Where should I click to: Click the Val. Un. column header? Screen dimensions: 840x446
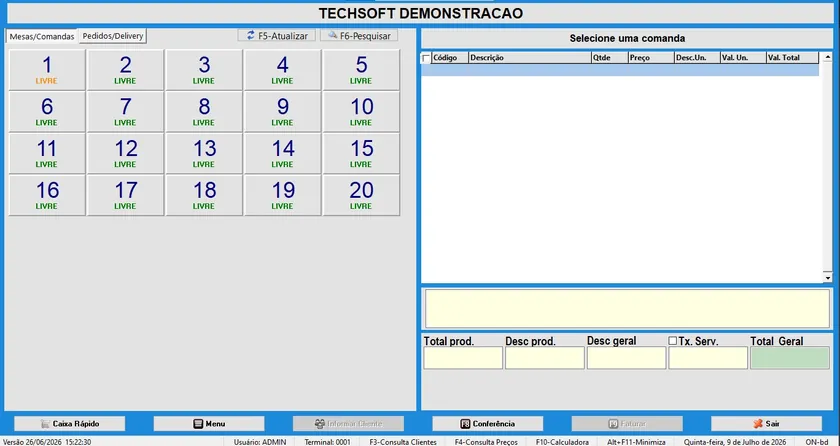coord(743,58)
